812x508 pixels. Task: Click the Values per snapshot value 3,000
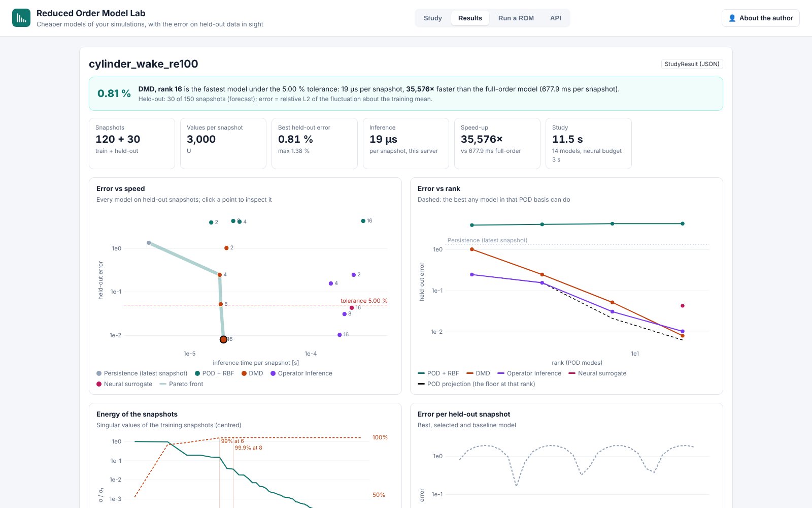coord(201,139)
